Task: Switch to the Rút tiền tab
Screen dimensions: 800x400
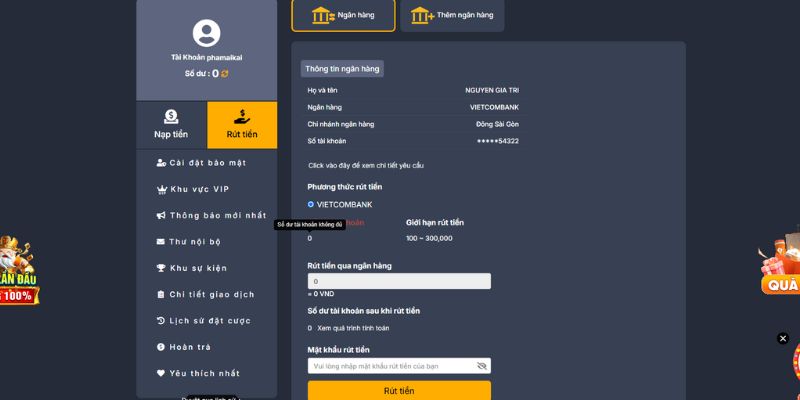Action: (x=242, y=125)
